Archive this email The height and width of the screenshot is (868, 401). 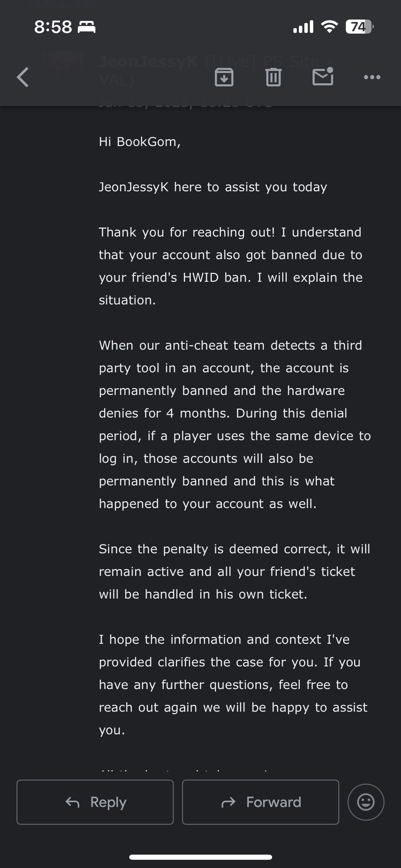[x=224, y=77]
